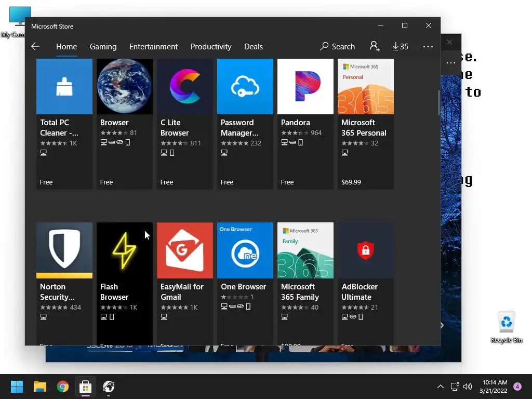This screenshot has width=532, height=399.
Task: Open the notification badge showing 4
Action: [517, 387]
